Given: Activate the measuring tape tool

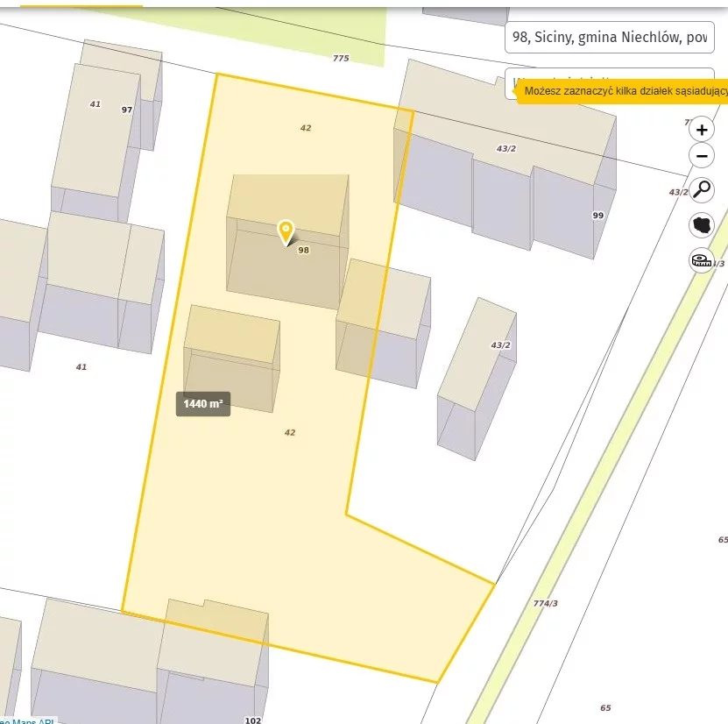Looking at the screenshot, I should [x=702, y=259].
